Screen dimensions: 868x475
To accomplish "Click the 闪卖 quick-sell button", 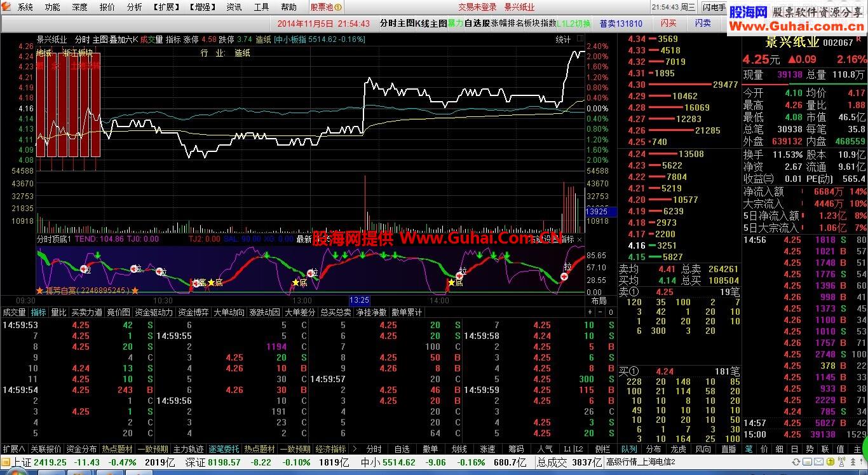I will click(703, 24).
